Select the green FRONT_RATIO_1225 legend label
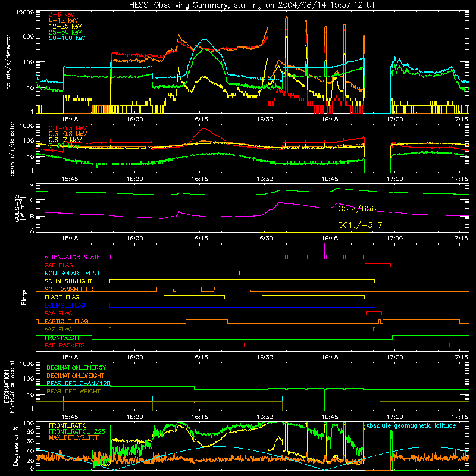476x476 pixels. (77, 431)
